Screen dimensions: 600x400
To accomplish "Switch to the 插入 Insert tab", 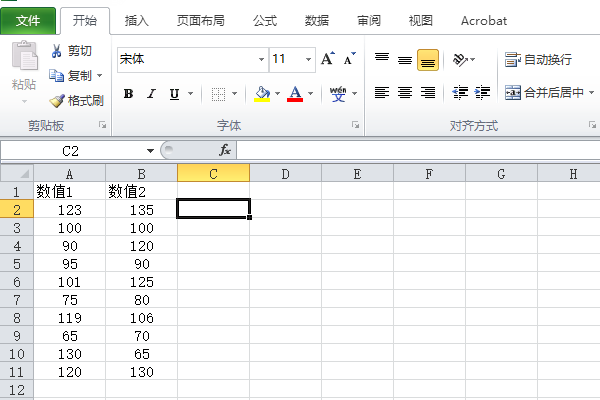I will (x=137, y=21).
